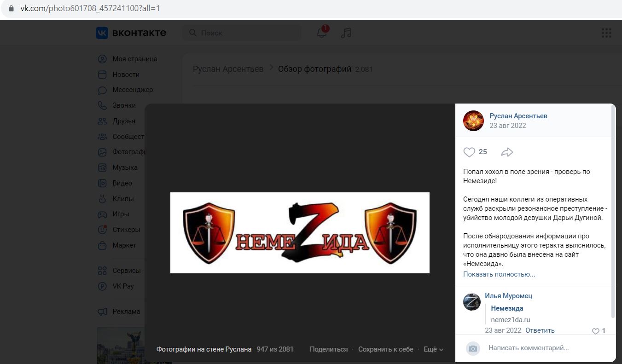This screenshot has width=622, height=364.
Task: Open the Немезида link preview title
Action: 507,308
